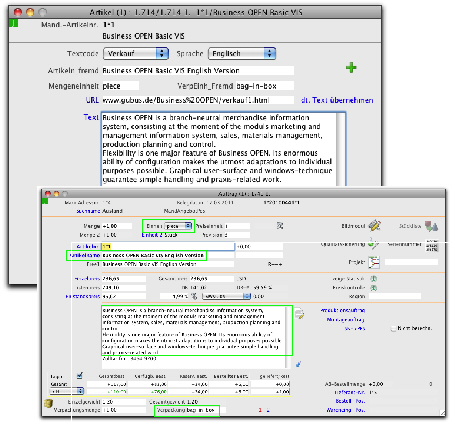Viewport: 455px width, 427px height.
Task: Click the dt. Text übernehmen link
Action: (337, 100)
